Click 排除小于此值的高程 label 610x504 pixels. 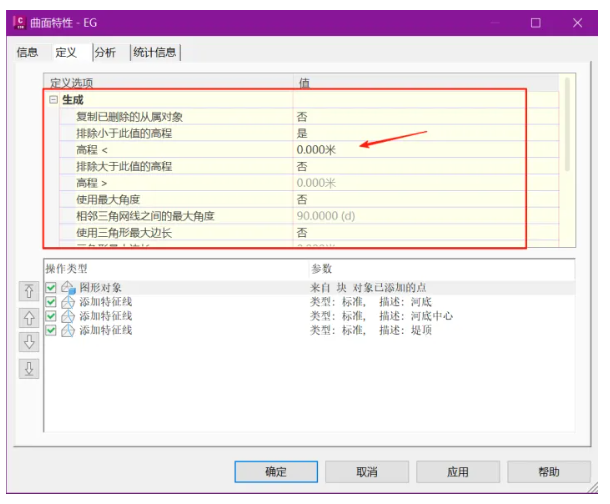124,133
